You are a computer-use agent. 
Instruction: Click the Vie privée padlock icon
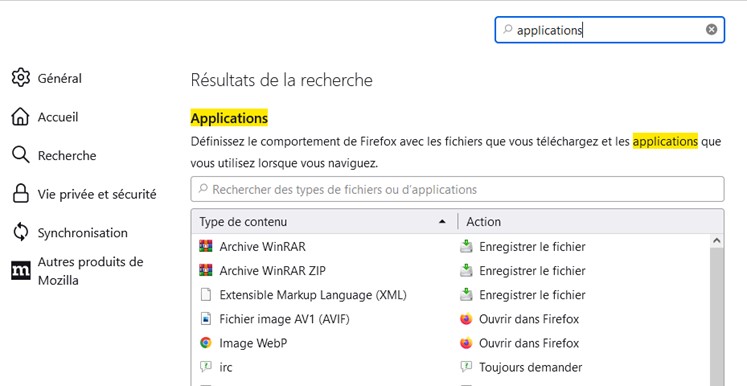[20, 193]
